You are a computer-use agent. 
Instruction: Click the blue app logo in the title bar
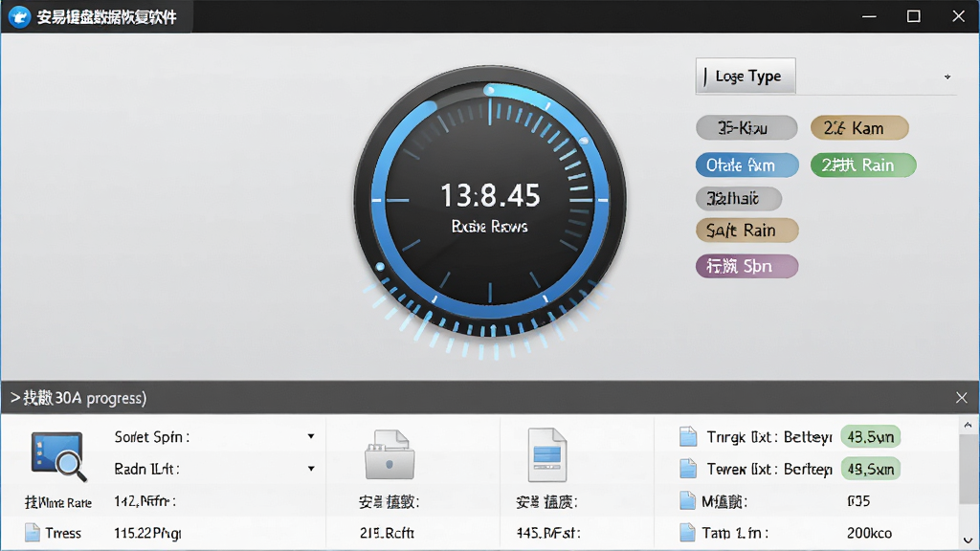coord(19,17)
